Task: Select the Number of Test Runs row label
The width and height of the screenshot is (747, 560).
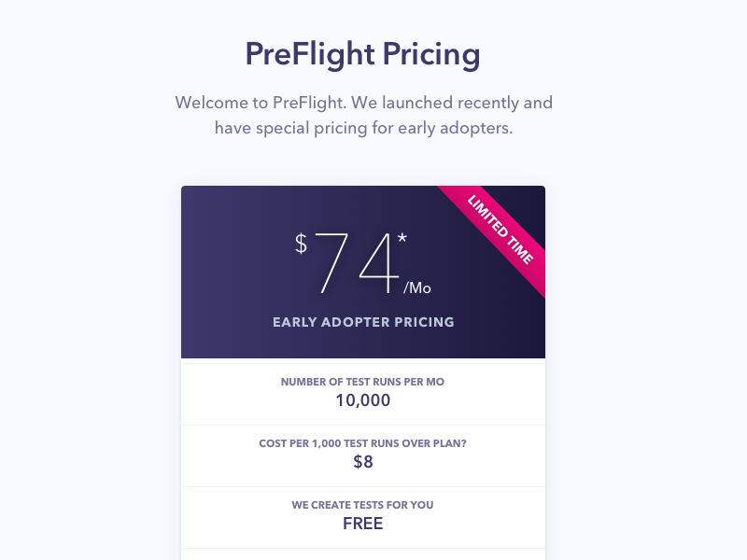Action: tap(362, 382)
